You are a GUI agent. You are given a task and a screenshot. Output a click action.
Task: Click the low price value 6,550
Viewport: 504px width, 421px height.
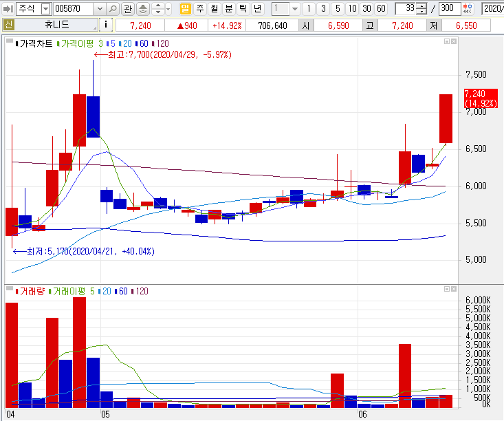tap(466, 25)
